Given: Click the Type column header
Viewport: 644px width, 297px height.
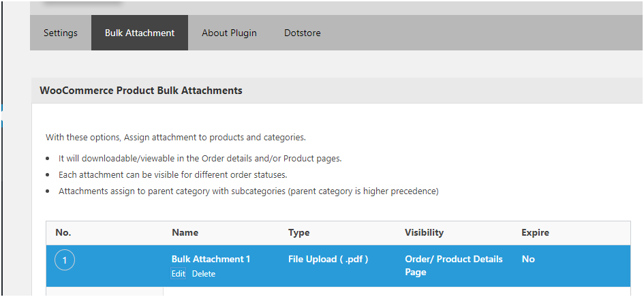Looking at the screenshot, I should [x=299, y=232].
